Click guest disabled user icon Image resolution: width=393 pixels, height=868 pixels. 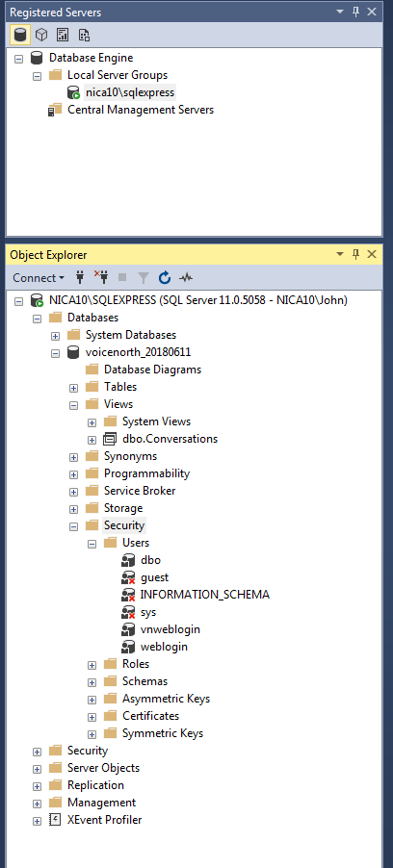pyautogui.click(x=128, y=577)
